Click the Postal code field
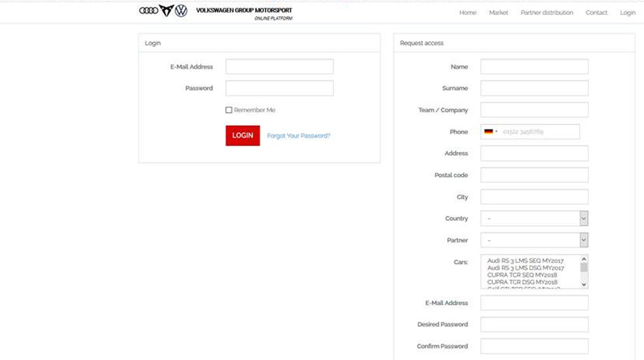Image resolution: width=644 pixels, height=360 pixels. tap(534, 175)
